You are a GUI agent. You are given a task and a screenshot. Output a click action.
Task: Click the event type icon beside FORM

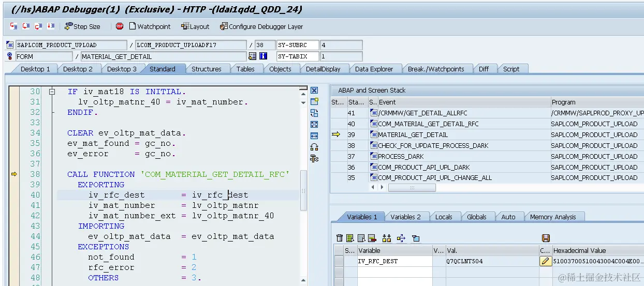tap(10, 56)
